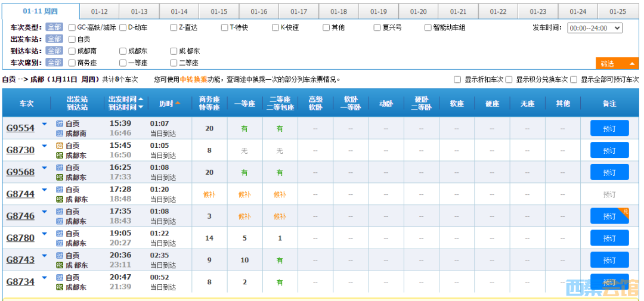Book train G9554 with 预订 button
The width and height of the screenshot is (644, 301).
click(x=609, y=128)
